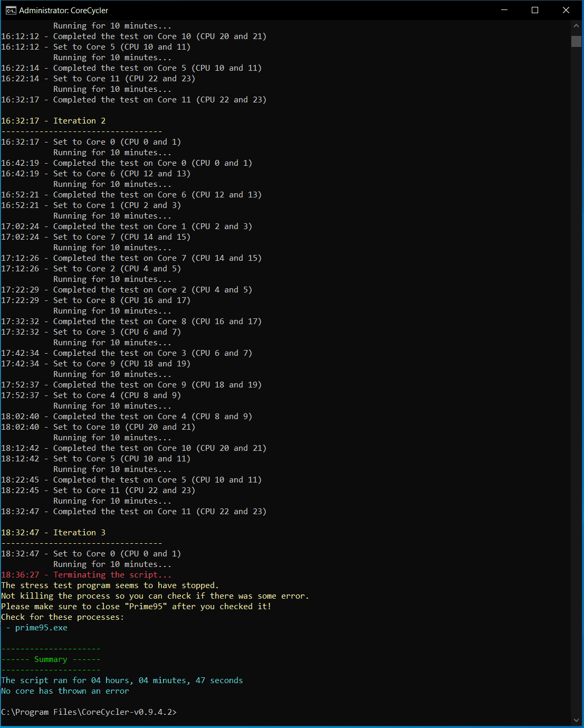Click the green Summary heading
584x728 pixels.
(51, 659)
